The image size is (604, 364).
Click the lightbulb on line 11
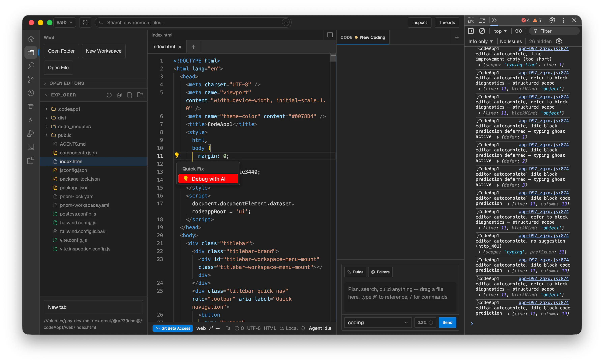pos(177,155)
